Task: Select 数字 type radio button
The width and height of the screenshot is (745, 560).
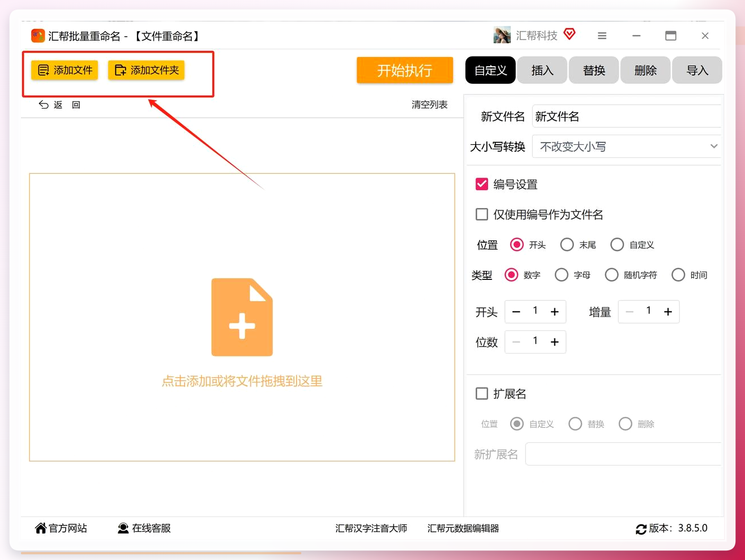Action: pos(511,275)
